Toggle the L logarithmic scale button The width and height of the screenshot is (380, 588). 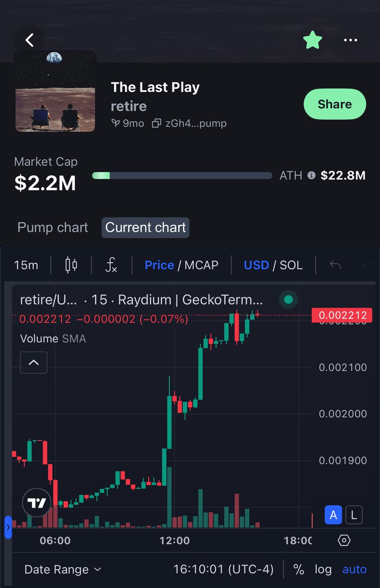tap(354, 515)
